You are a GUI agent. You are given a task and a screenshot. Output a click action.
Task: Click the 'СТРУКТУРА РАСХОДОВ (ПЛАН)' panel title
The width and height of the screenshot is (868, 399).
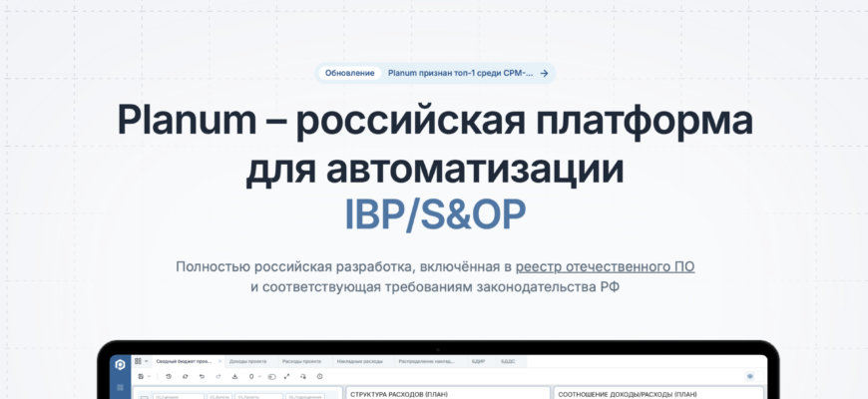click(x=398, y=395)
